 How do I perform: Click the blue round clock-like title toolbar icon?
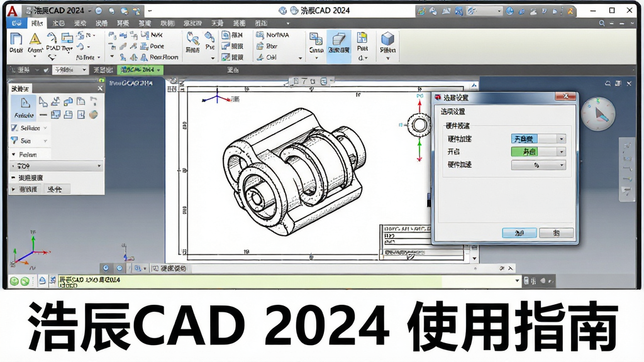click(x=510, y=11)
